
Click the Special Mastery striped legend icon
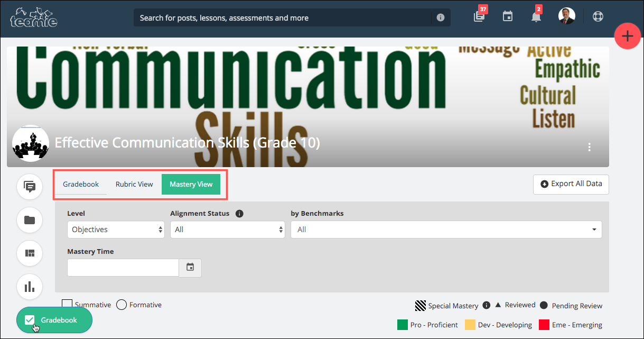[x=421, y=306]
